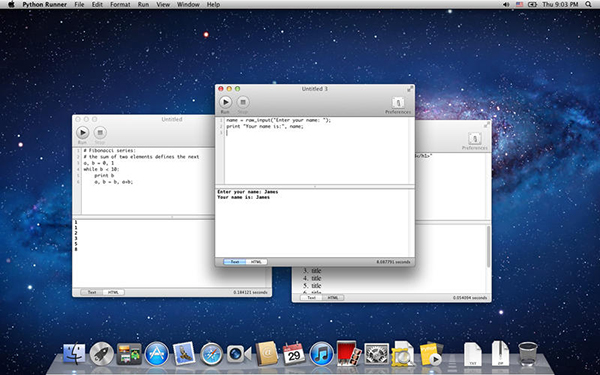Click the '4. title' list item
Image resolution: width=600 pixels, height=375 pixels.
pyautogui.click(x=312, y=278)
